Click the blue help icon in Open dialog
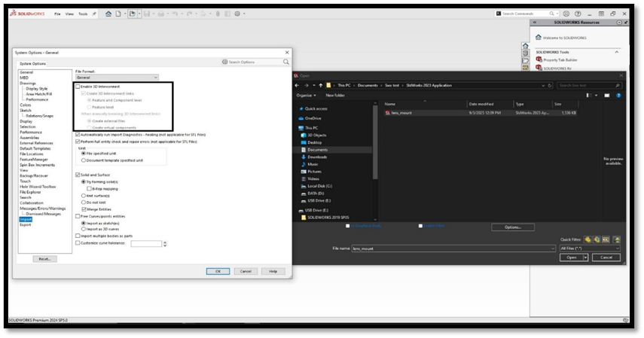The width and height of the screenshot is (644, 338). point(618,96)
